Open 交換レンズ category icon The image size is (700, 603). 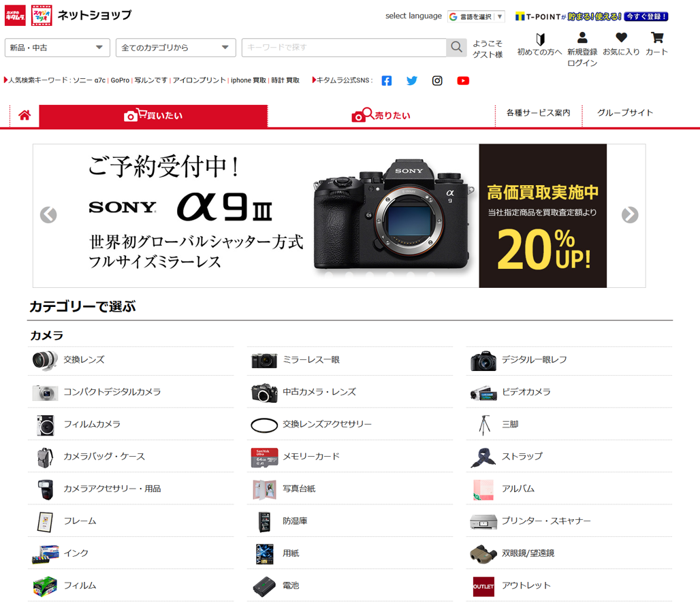[45, 360]
